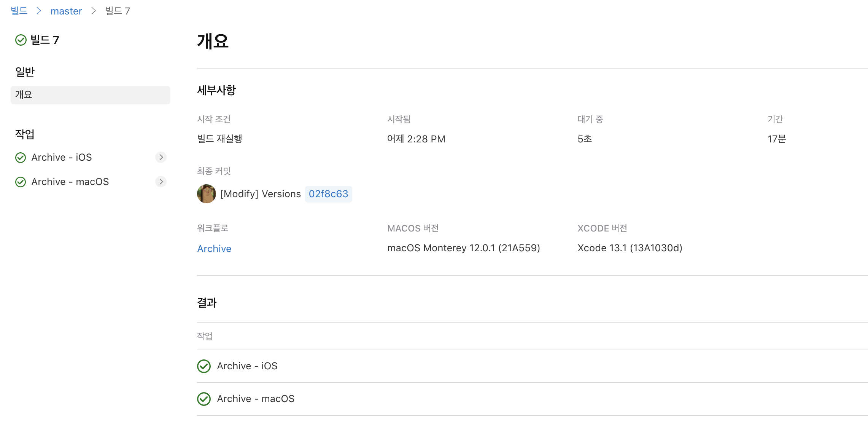Viewport: 868px width, 431px height.
Task: Click the [Modify] Versions commit message
Action: click(x=261, y=194)
